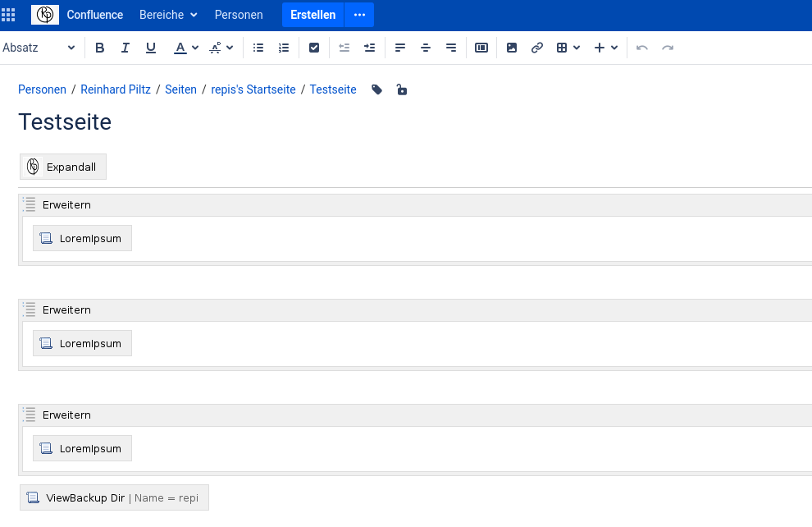The height and width of the screenshot is (527, 812).
Task: Insert a bulleted list
Action: tap(258, 48)
